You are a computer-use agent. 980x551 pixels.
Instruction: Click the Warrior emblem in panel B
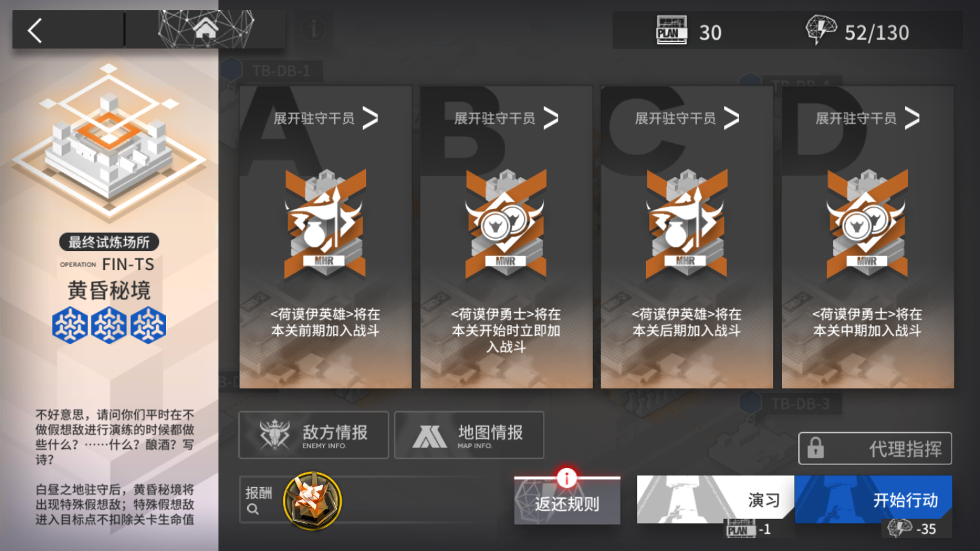tap(506, 224)
